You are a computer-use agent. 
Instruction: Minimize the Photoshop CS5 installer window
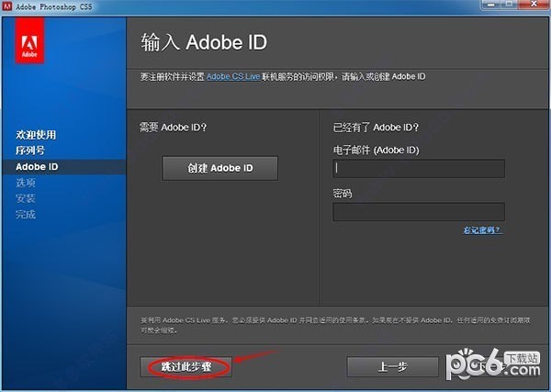[491, 5]
